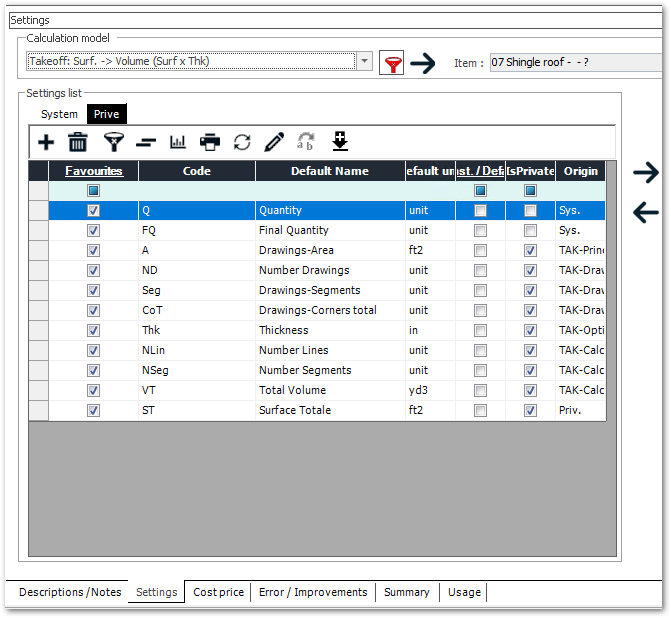Uncheck Favourites checkbox for Thickness row
The height and width of the screenshot is (618, 671).
point(93,330)
